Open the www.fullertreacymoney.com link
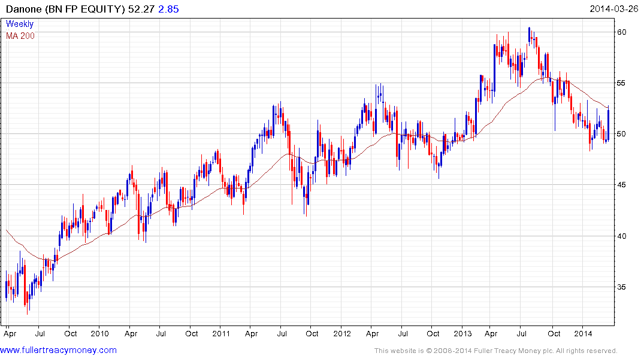This screenshot has height=359, width=644. tap(58, 351)
